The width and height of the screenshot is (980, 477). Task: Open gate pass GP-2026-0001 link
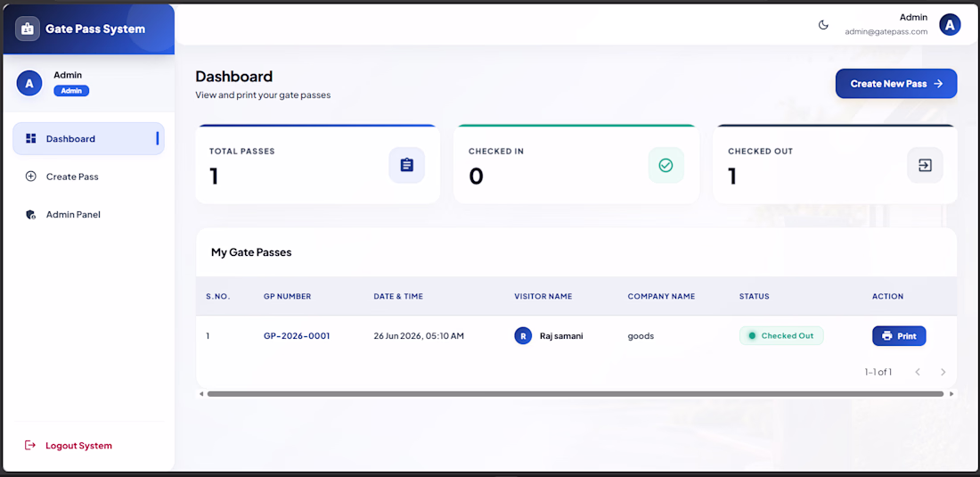(297, 336)
